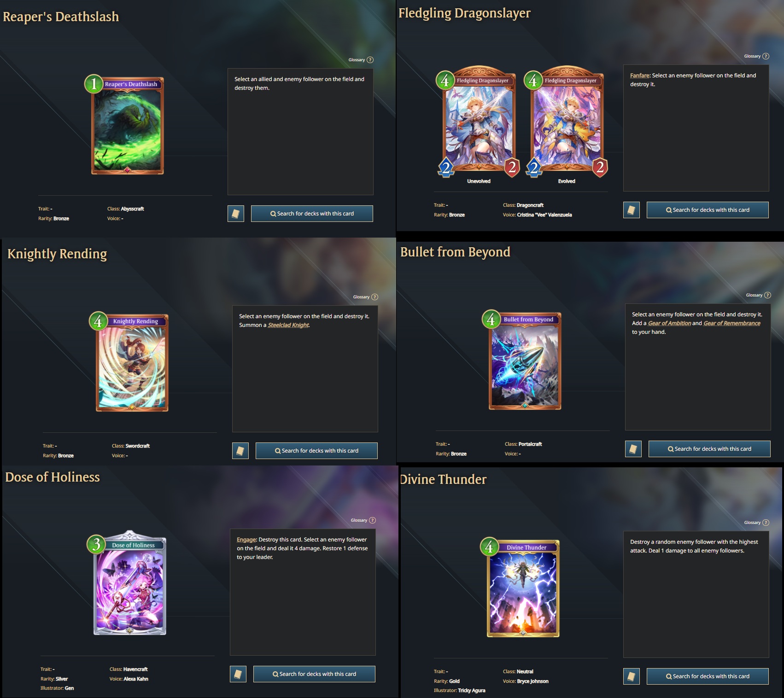The width and height of the screenshot is (784, 698).
Task: Click Glossary question mark in Knightly Rending panel
Action: pyautogui.click(x=374, y=297)
